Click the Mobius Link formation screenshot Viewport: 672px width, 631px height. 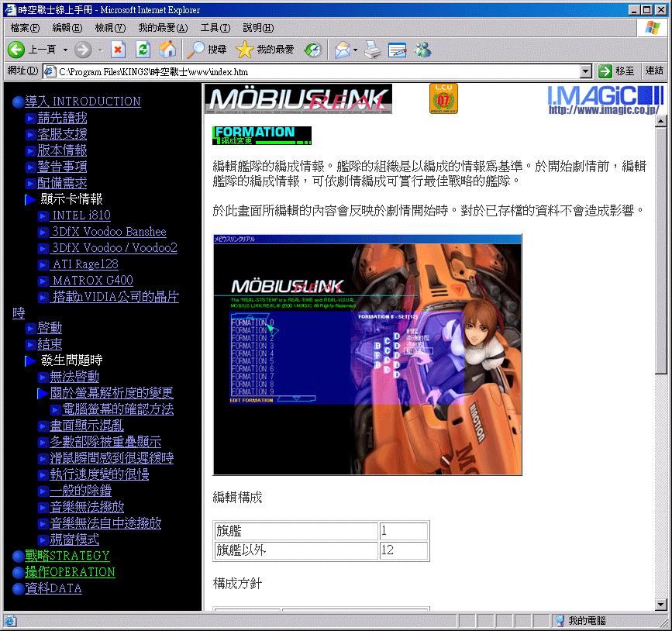point(367,354)
